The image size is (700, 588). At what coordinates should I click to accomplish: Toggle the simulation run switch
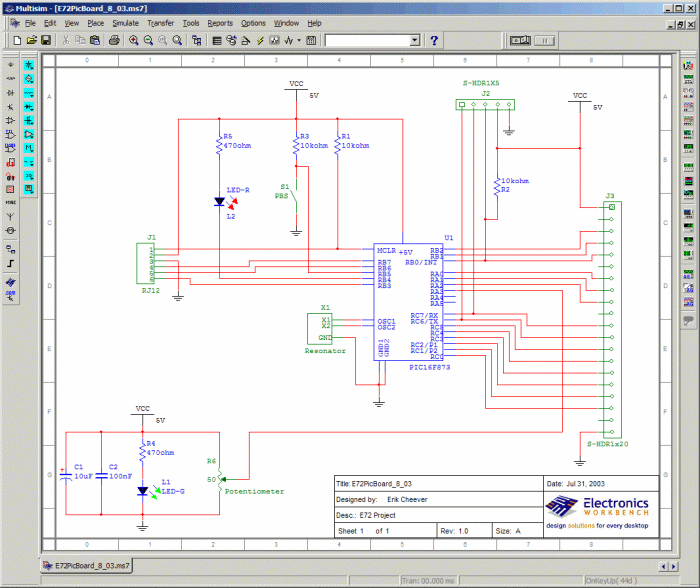click(x=520, y=41)
